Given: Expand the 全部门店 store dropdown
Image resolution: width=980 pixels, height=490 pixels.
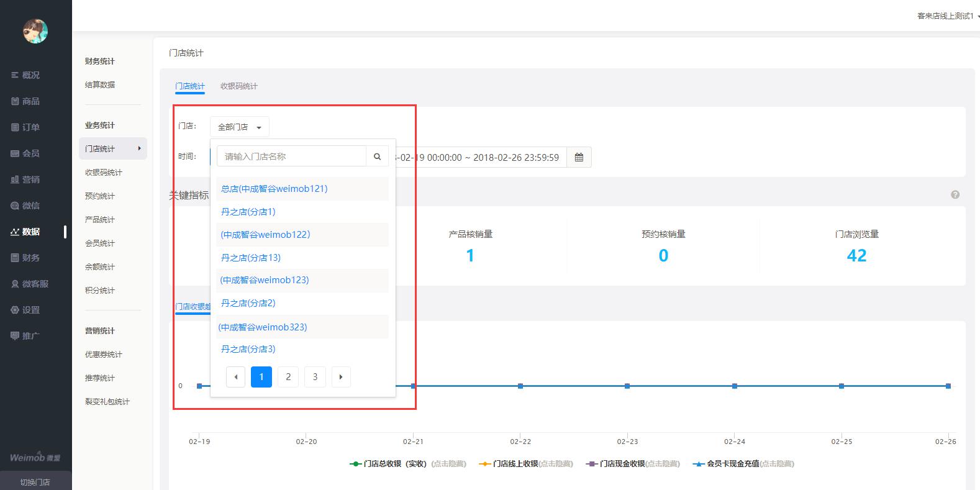Looking at the screenshot, I should 240,127.
